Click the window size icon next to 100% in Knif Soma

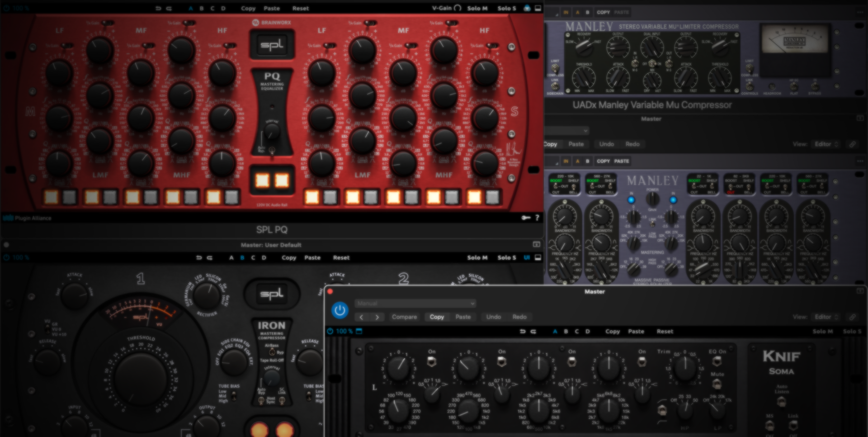(x=359, y=331)
